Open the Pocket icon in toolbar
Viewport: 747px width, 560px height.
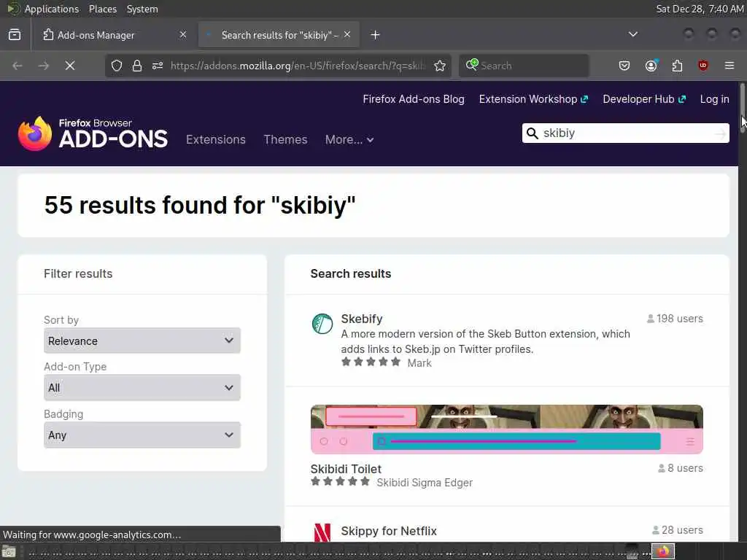(624, 66)
